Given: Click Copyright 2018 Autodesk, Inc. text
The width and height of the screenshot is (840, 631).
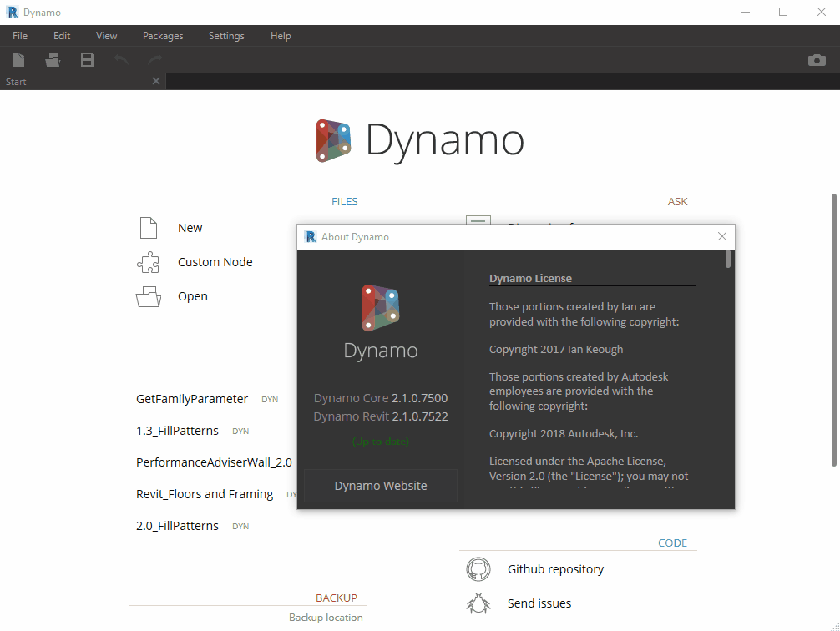Looking at the screenshot, I should click(x=564, y=433).
